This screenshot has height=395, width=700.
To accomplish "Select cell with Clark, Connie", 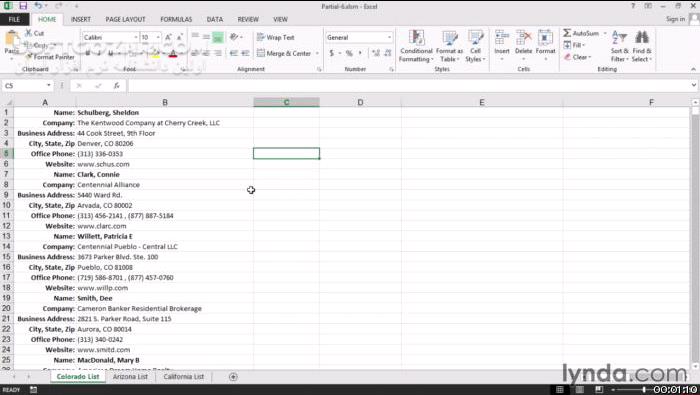I will click(x=165, y=175).
